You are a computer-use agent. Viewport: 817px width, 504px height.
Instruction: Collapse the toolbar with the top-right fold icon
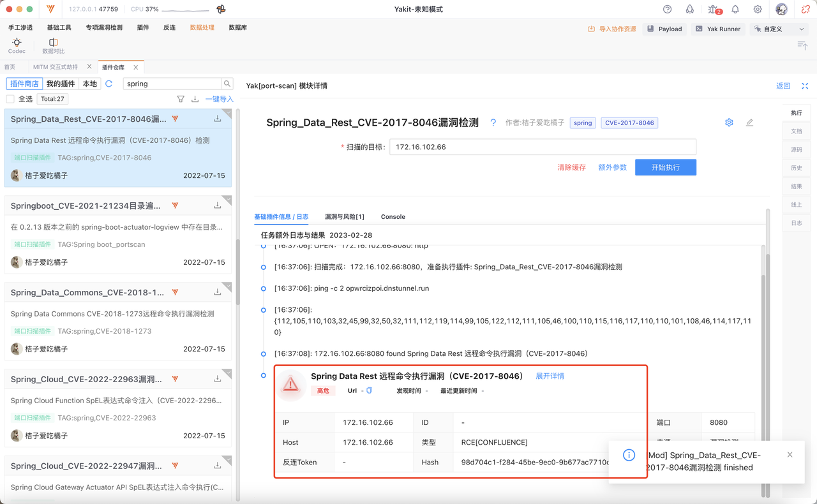click(x=802, y=45)
